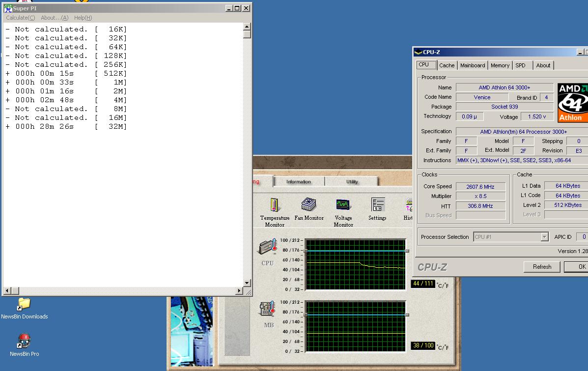588x371 pixels.
Task: Click the 2M result line 01m 16s
Action: 66,91
